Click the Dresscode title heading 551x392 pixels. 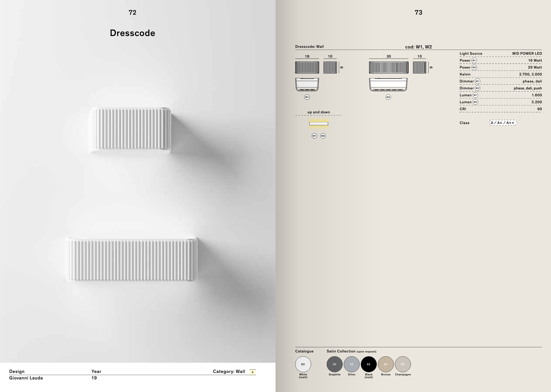tap(132, 33)
